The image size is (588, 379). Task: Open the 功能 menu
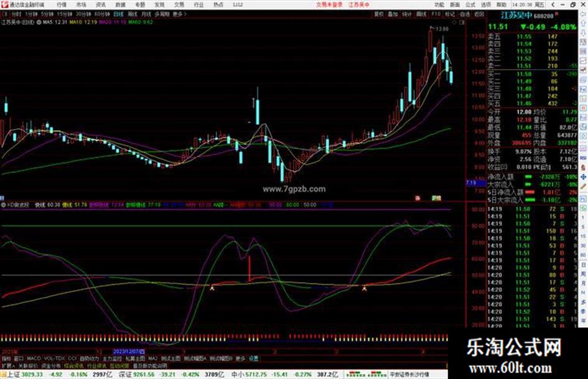point(439,4)
